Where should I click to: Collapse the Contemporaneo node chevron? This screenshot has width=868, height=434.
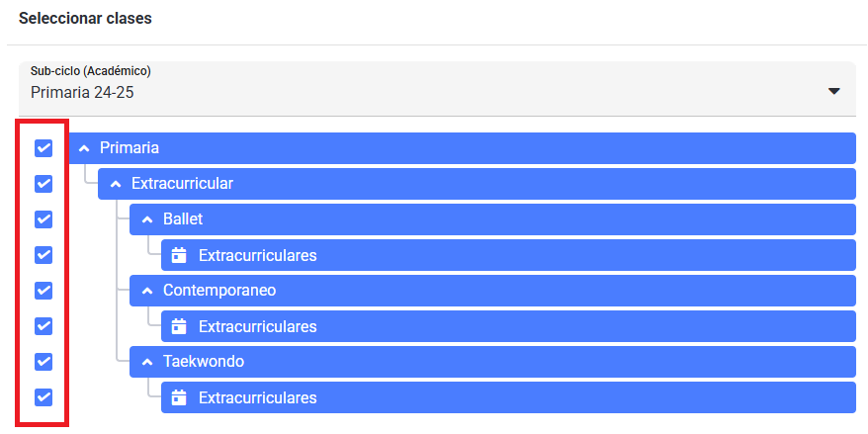146,291
